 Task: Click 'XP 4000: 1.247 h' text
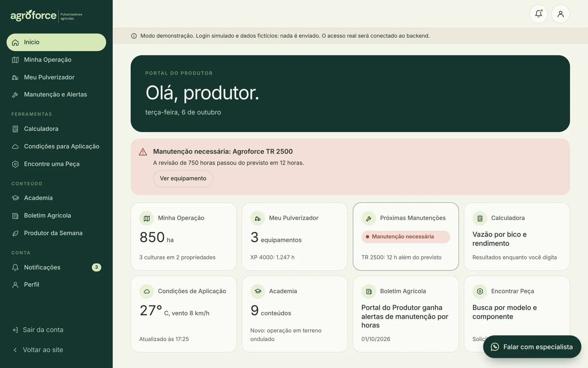(x=272, y=258)
